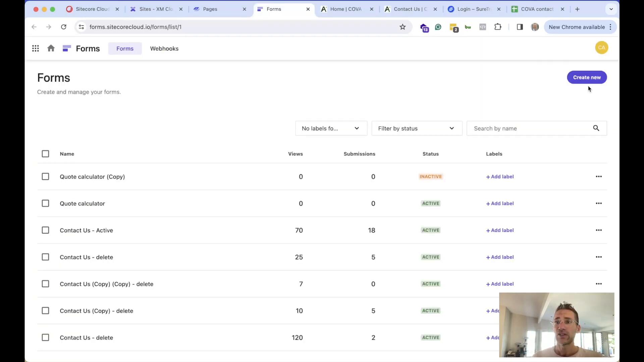Reload the page

coord(64,27)
